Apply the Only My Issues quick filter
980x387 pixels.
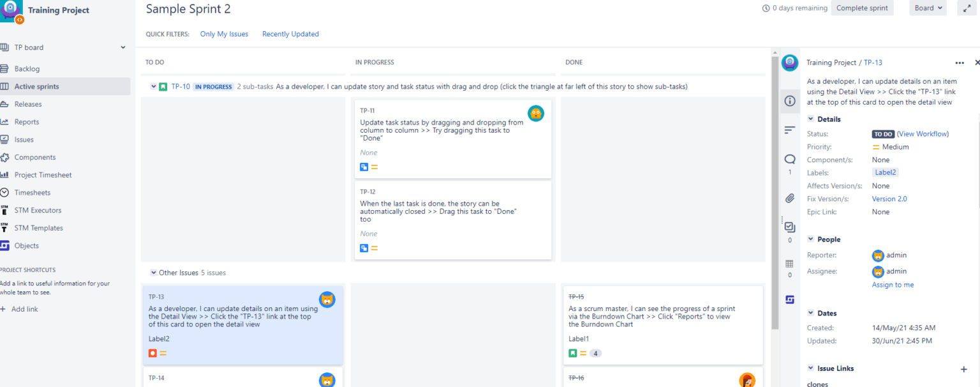(x=224, y=34)
